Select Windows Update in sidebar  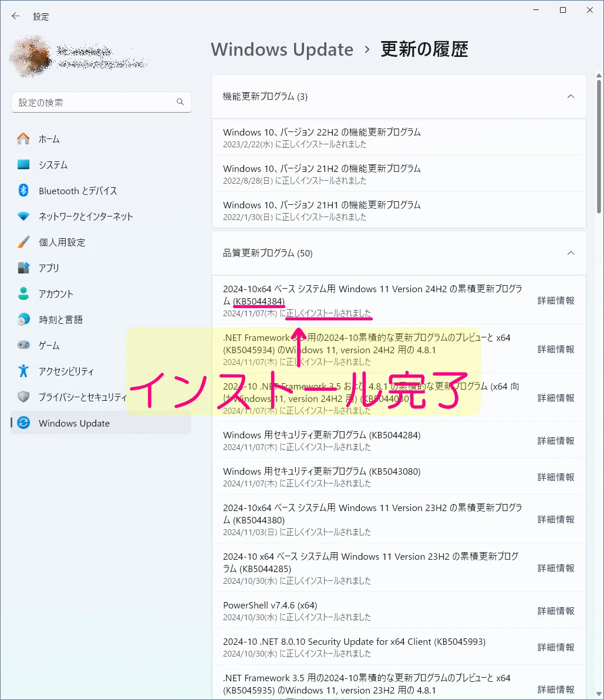(101, 423)
